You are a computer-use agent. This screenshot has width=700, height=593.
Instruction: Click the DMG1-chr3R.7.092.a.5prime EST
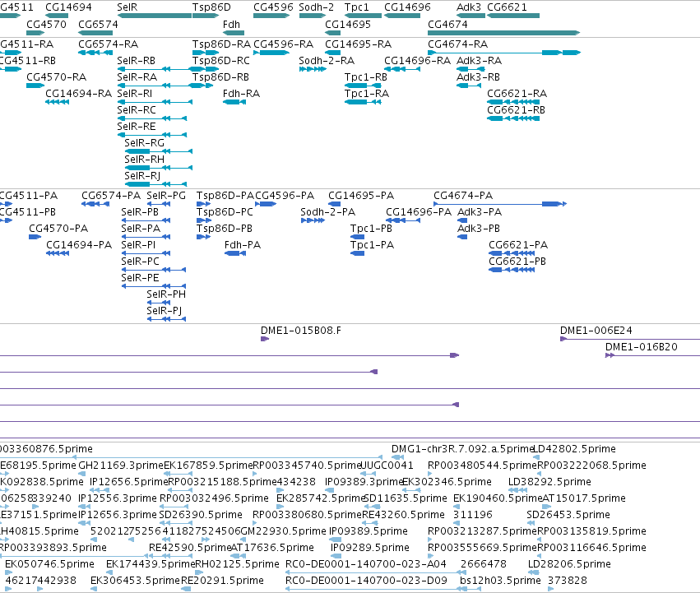point(397,456)
